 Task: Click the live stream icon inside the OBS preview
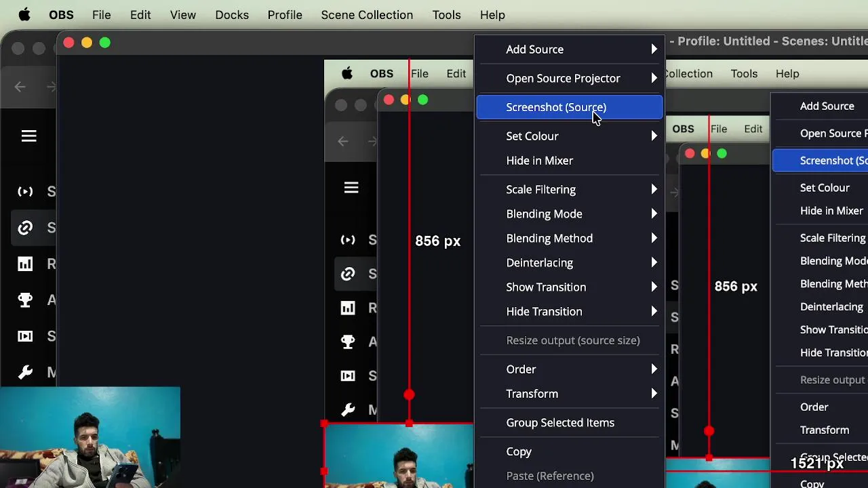point(348,239)
